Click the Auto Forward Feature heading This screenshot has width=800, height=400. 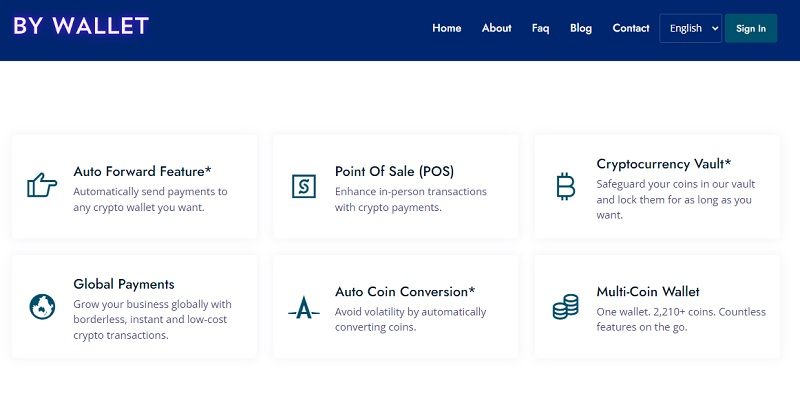(142, 171)
